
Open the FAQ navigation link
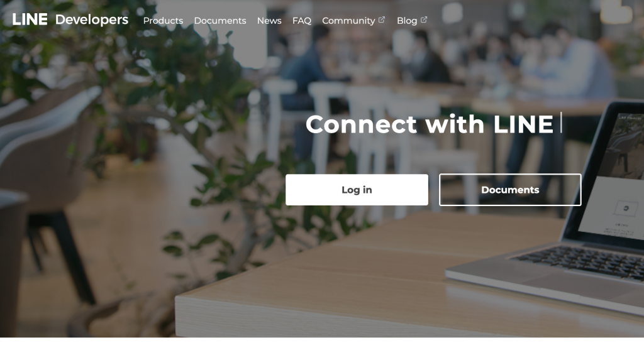tap(302, 21)
